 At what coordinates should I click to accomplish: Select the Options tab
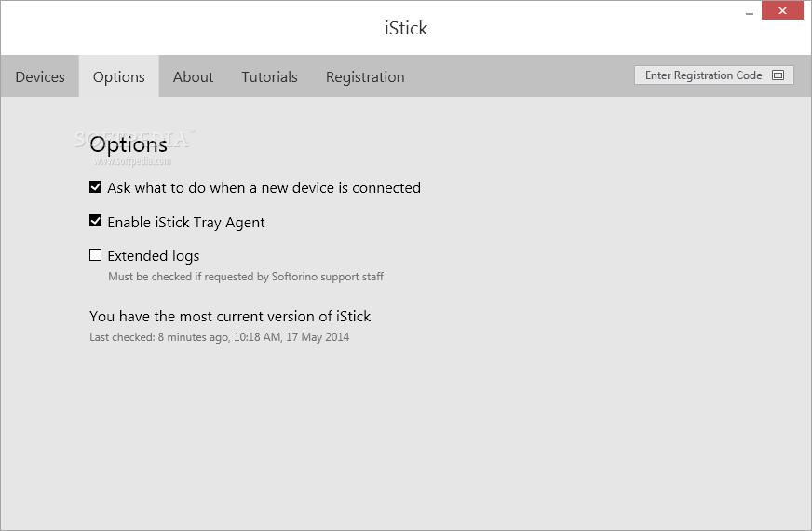118,76
